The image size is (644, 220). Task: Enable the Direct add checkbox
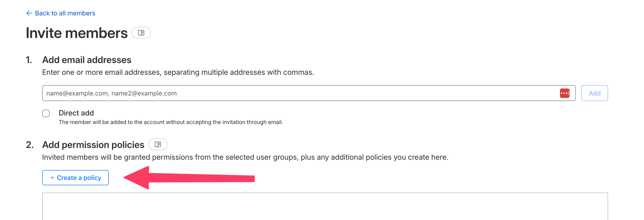[46, 113]
